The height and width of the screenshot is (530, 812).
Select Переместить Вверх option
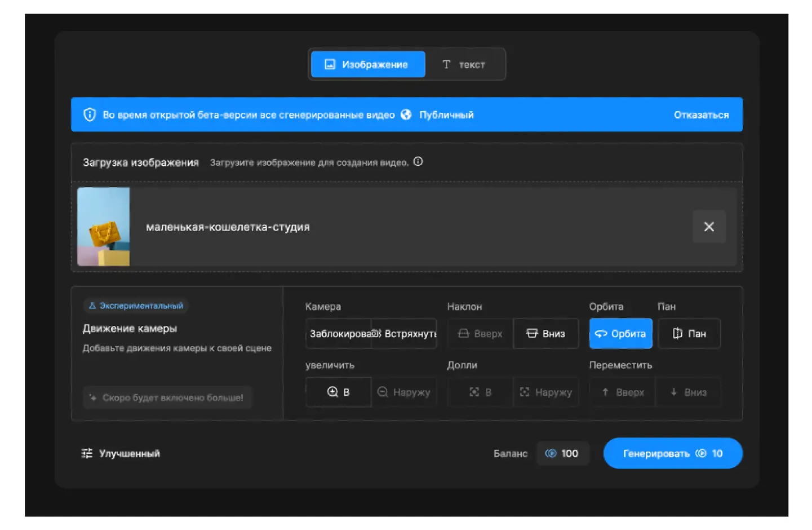[x=623, y=392]
